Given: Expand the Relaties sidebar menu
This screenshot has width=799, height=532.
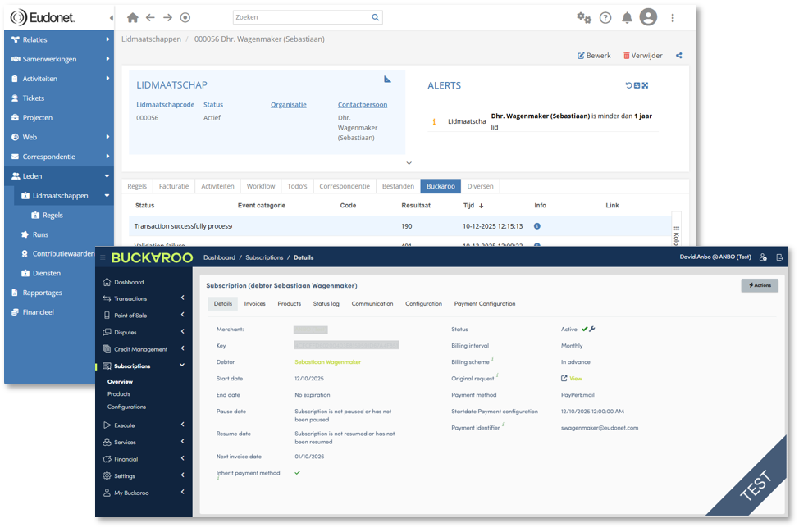Looking at the screenshot, I should coord(59,39).
